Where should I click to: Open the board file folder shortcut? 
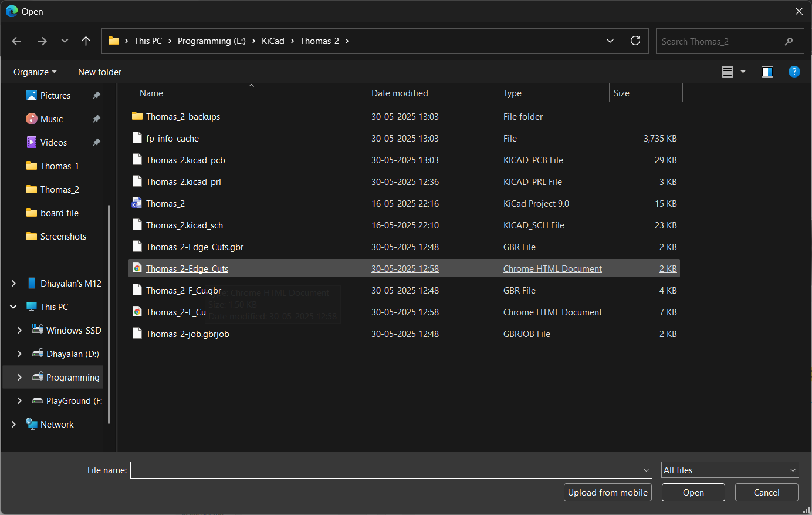[59, 213]
